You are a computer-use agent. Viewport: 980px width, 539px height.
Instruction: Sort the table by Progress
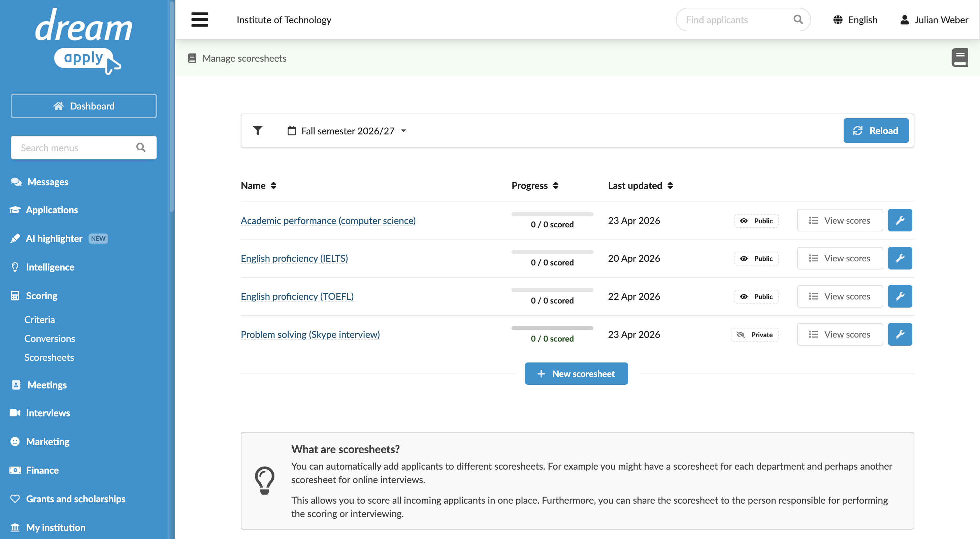click(x=535, y=185)
